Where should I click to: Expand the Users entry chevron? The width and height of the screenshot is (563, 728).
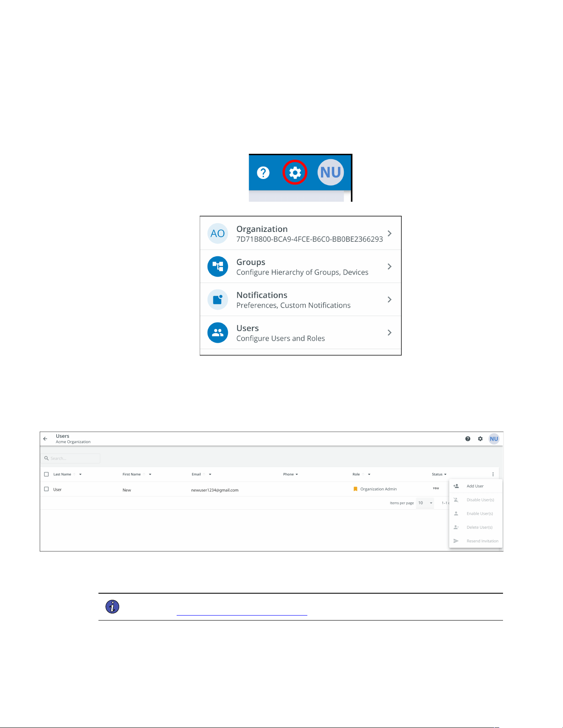click(x=389, y=332)
